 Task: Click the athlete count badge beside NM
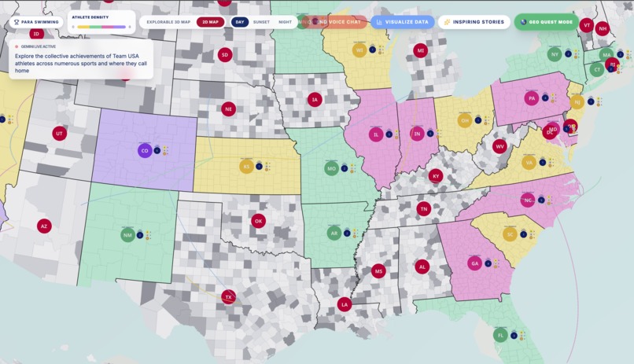[x=140, y=235]
